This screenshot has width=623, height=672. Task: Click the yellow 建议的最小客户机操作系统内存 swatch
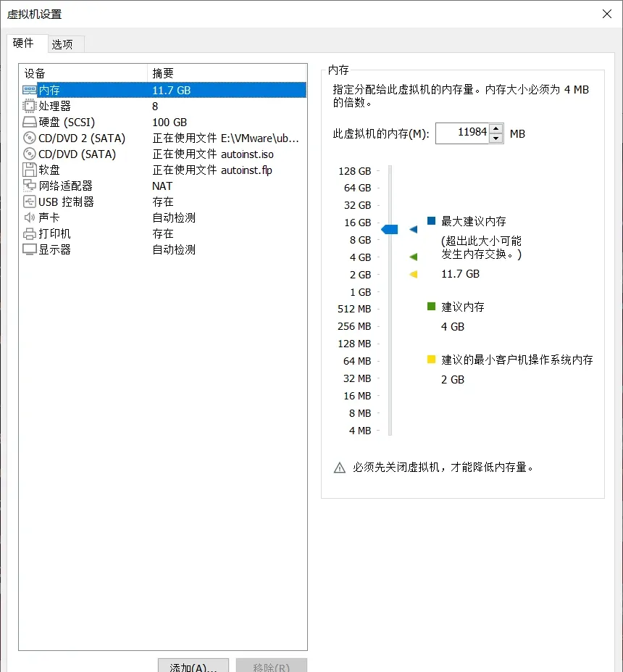(x=431, y=359)
